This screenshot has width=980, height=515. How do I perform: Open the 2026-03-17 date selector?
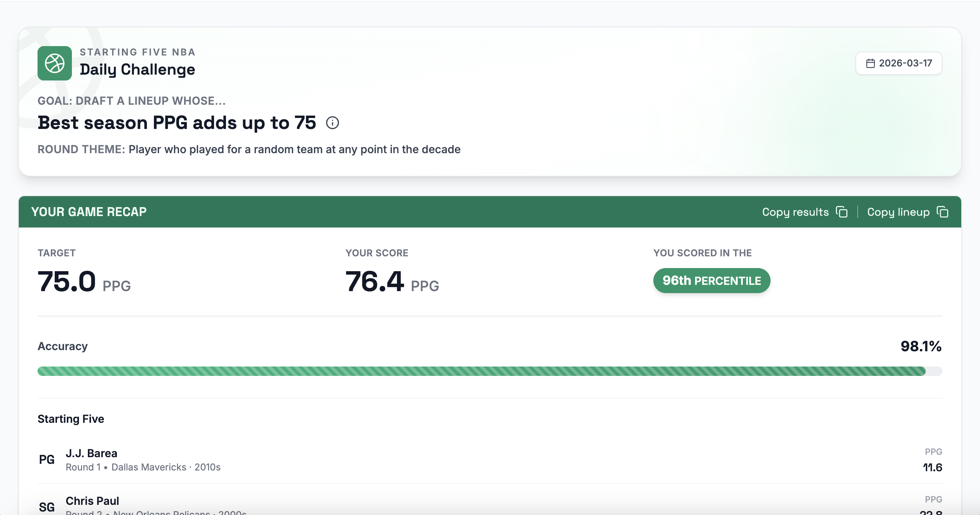point(899,63)
